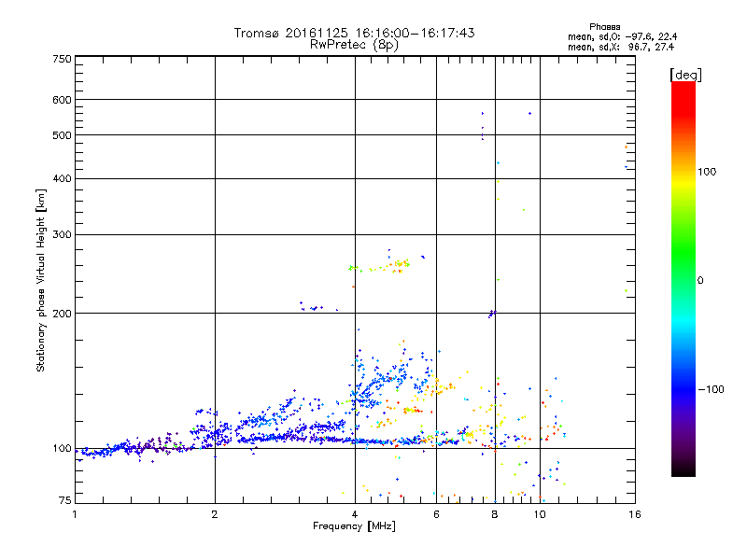Click the y-axis label '500'

click(62, 135)
